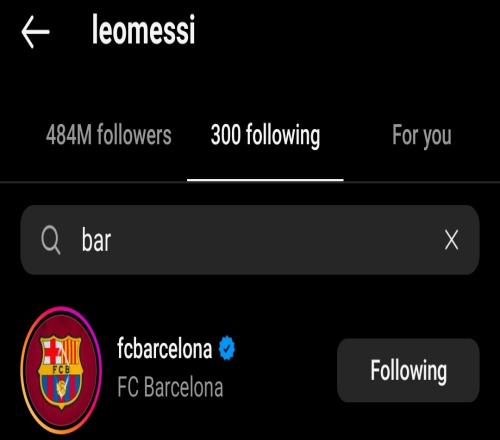The width and height of the screenshot is (500, 440).
Task: Focus the search field containing bar
Action: click(250, 240)
